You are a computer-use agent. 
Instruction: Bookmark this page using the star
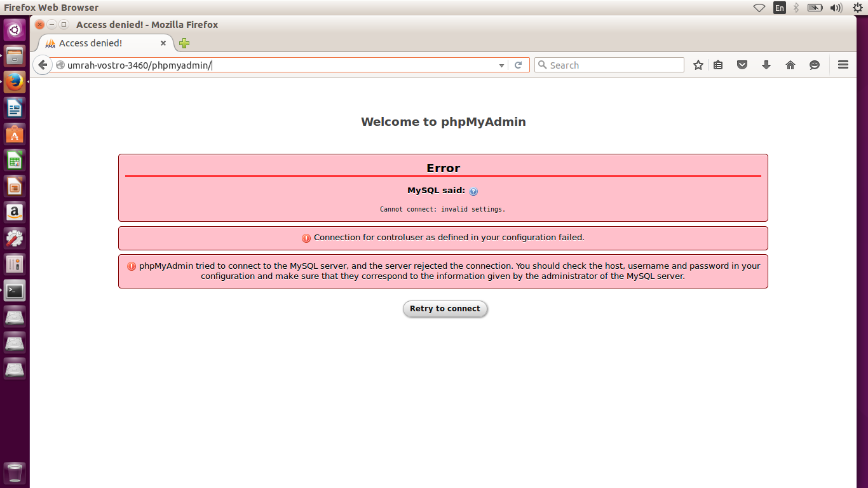coord(698,65)
